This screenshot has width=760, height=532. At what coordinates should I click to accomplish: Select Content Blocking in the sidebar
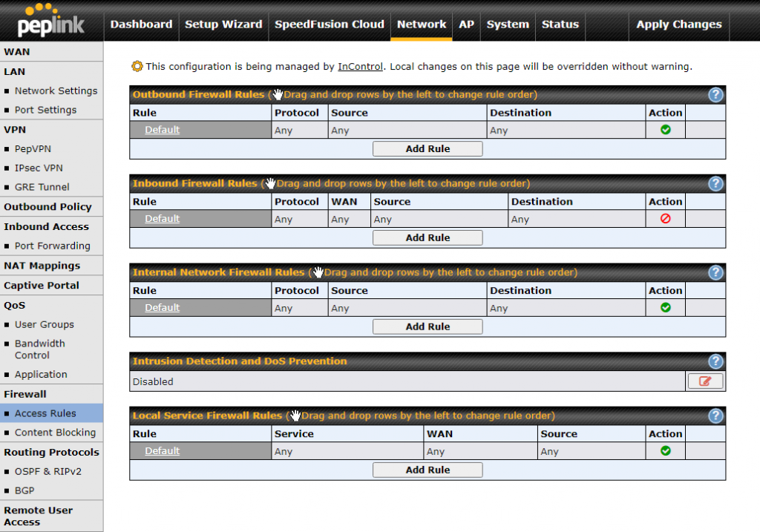coord(55,433)
